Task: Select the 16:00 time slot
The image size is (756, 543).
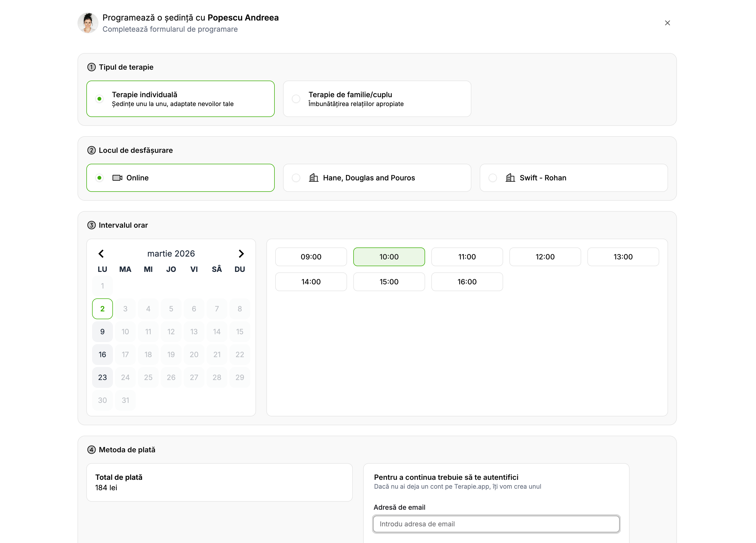Action: click(x=467, y=282)
